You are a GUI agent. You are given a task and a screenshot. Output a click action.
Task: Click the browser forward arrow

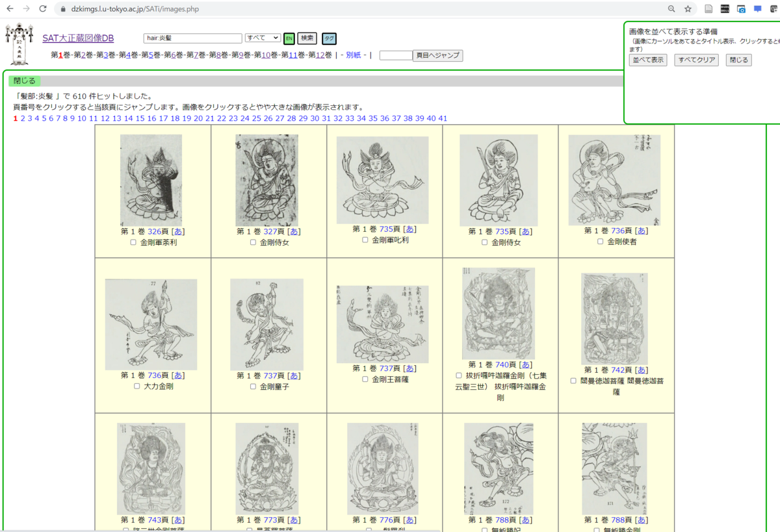coord(27,9)
